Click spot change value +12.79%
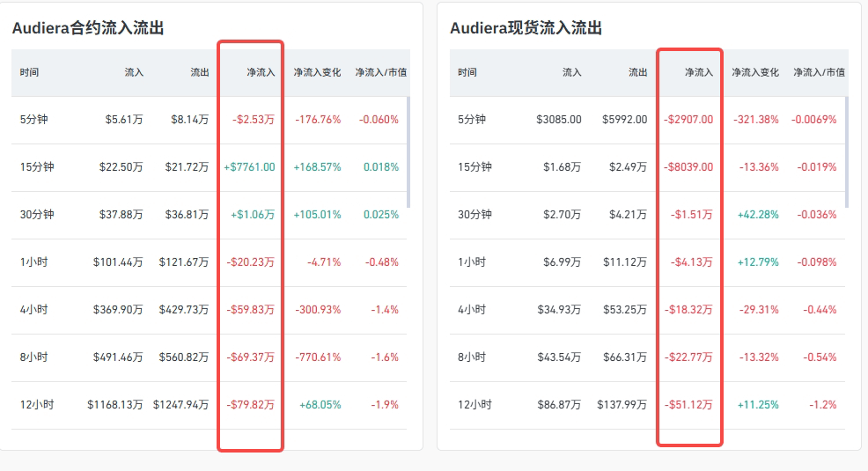868x471 pixels. click(x=758, y=262)
